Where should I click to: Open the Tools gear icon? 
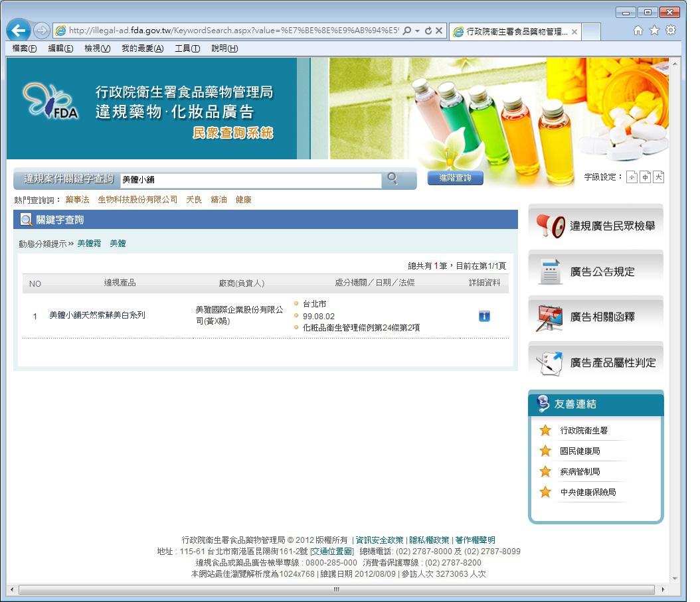point(671,31)
